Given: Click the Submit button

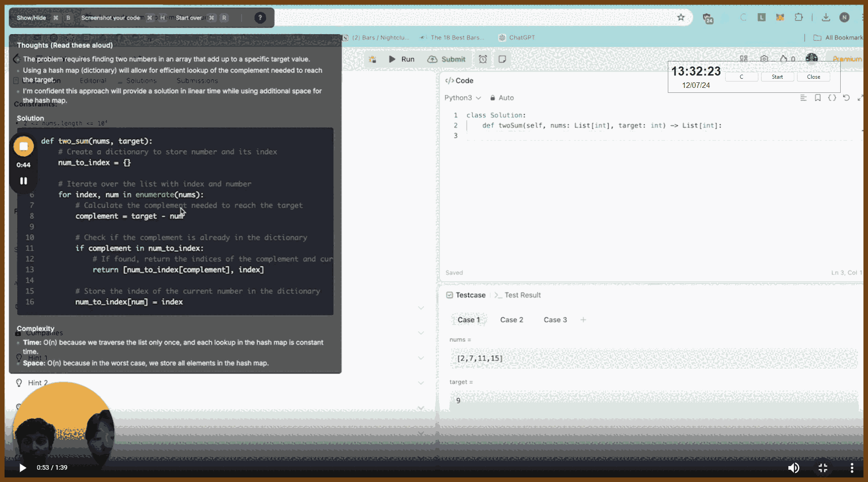Looking at the screenshot, I should (x=446, y=59).
